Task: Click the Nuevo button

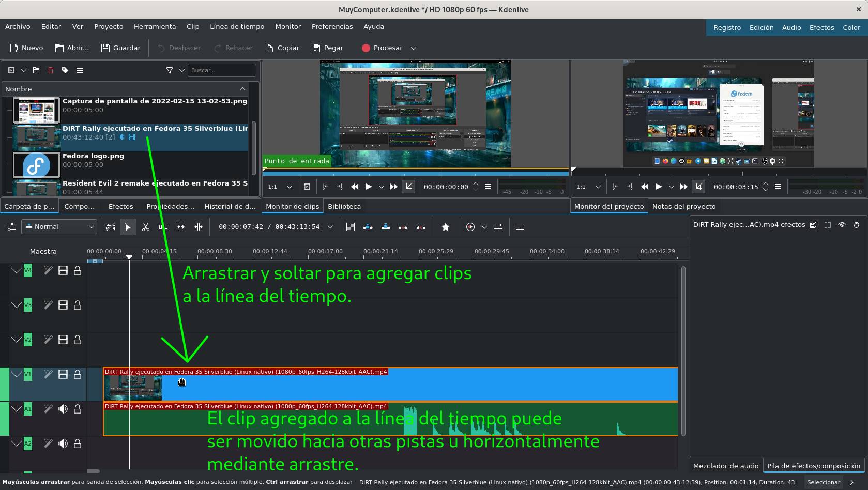Action: click(26, 48)
